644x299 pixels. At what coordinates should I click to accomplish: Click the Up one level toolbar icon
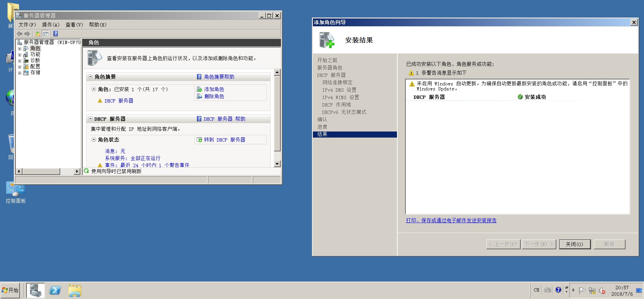pos(38,34)
